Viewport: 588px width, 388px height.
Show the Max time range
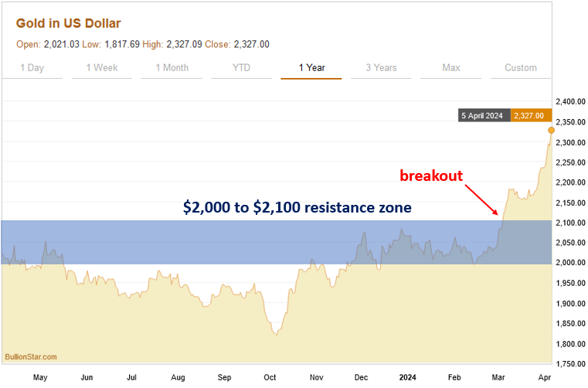(451, 68)
